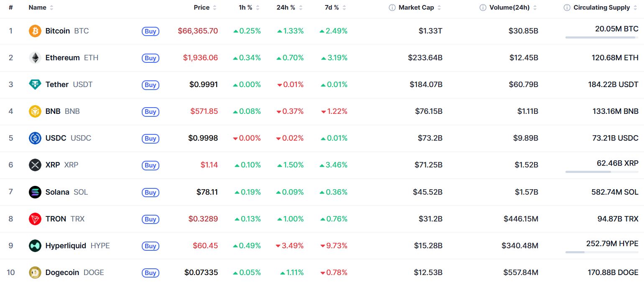Viewport: 644px width, 283px height.
Task: Sort by Name column header
Action: [41, 8]
